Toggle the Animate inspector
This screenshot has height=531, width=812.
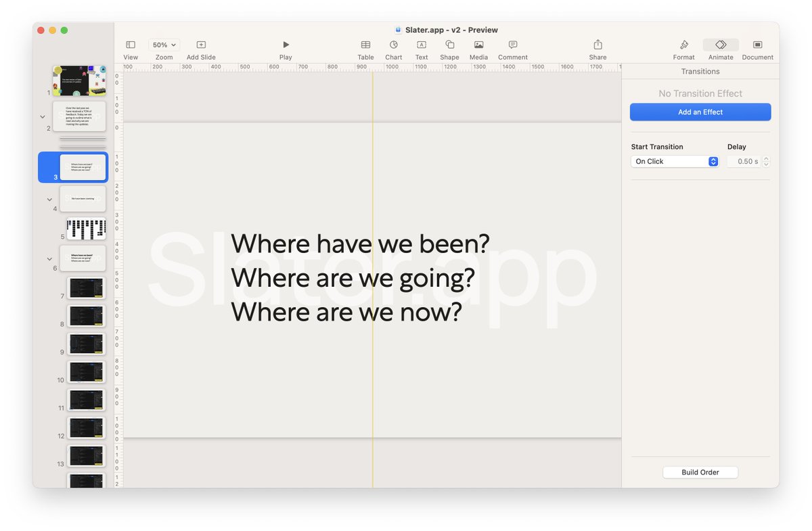(x=721, y=45)
